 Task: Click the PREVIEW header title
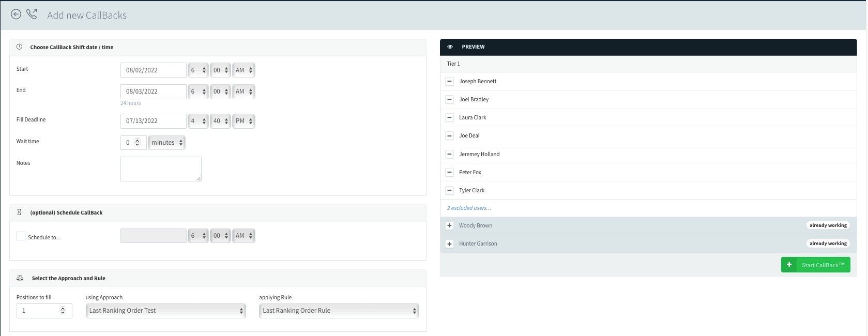tap(473, 47)
